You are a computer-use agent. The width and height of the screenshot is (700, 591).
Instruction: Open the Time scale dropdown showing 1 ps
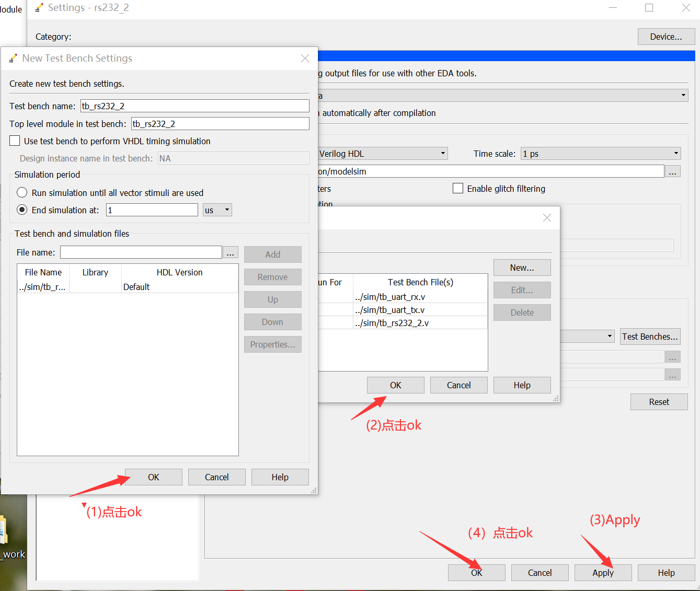(600, 153)
